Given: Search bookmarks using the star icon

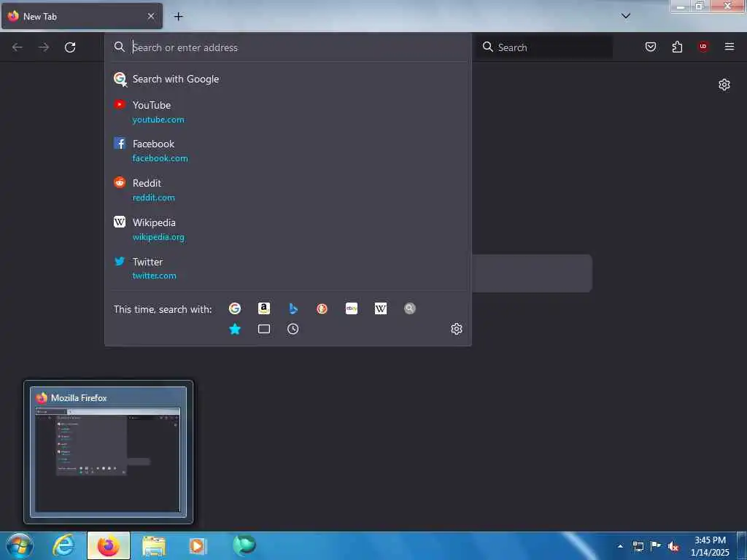Looking at the screenshot, I should (235, 329).
